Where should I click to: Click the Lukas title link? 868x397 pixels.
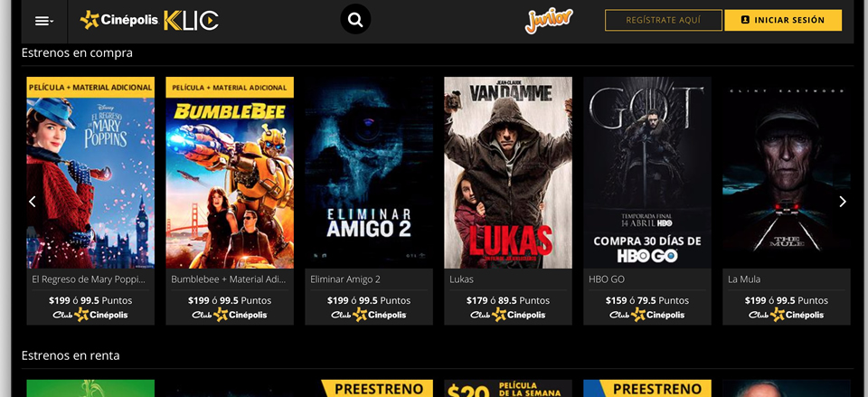[x=462, y=279]
